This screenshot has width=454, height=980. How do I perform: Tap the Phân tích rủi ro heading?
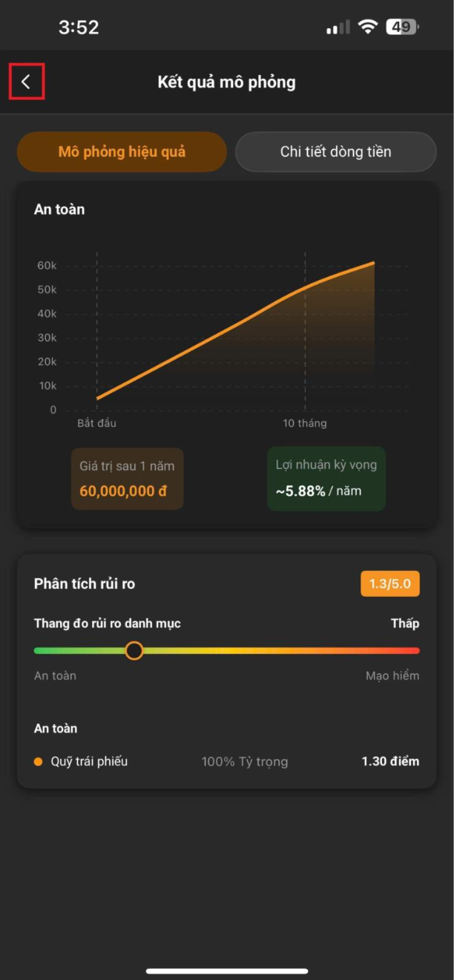pyautogui.click(x=85, y=584)
